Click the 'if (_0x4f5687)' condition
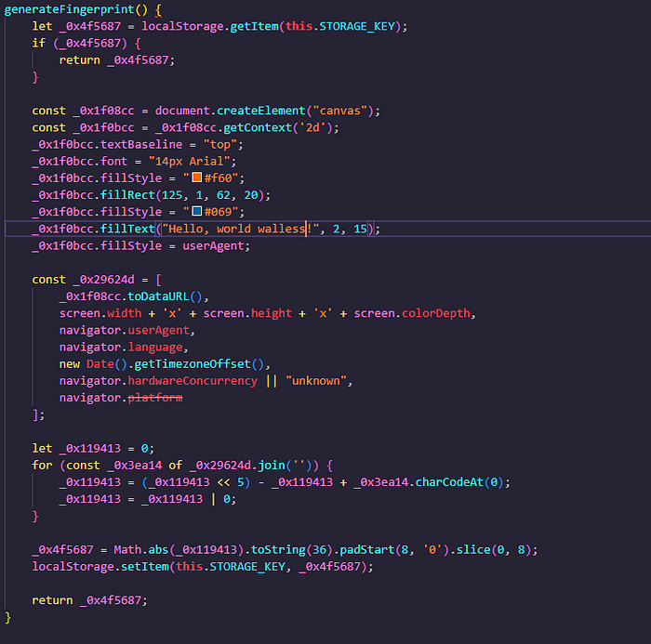 coord(79,43)
